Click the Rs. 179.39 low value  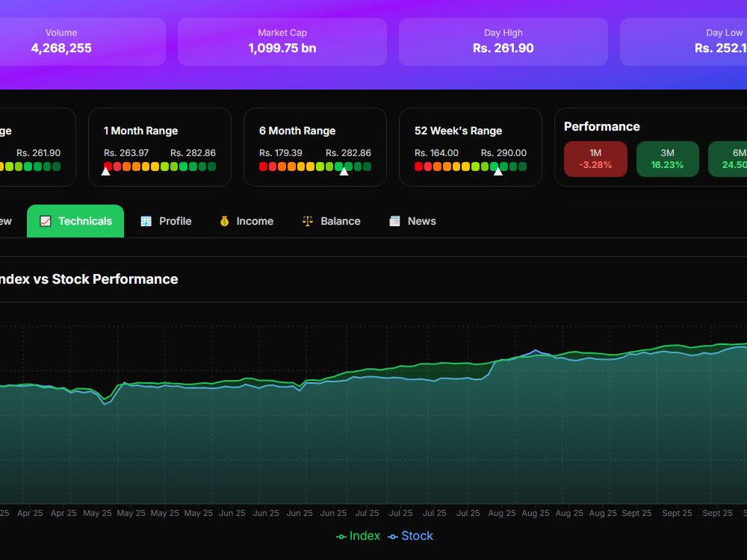coord(281,153)
